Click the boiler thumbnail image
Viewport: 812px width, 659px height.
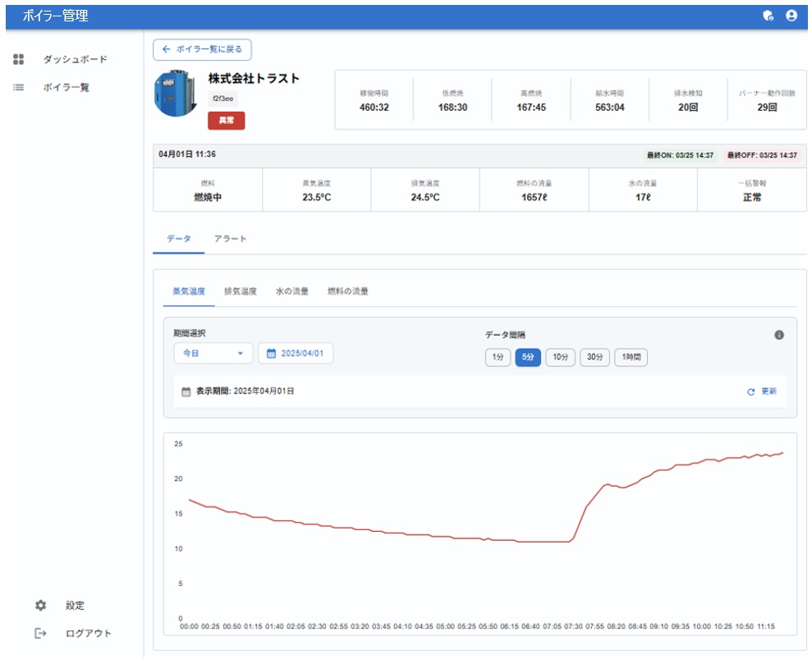pos(174,96)
